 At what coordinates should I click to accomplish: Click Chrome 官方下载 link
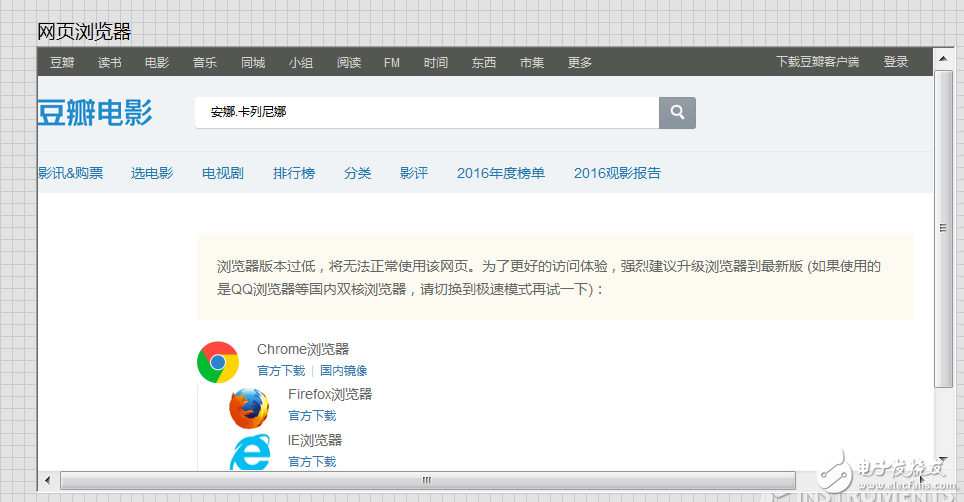pyautogui.click(x=281, y=371)
